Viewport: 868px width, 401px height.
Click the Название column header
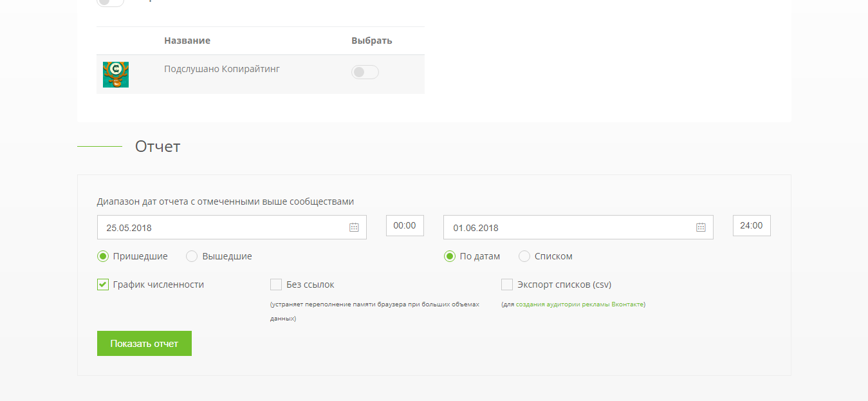tap(187, 41)
